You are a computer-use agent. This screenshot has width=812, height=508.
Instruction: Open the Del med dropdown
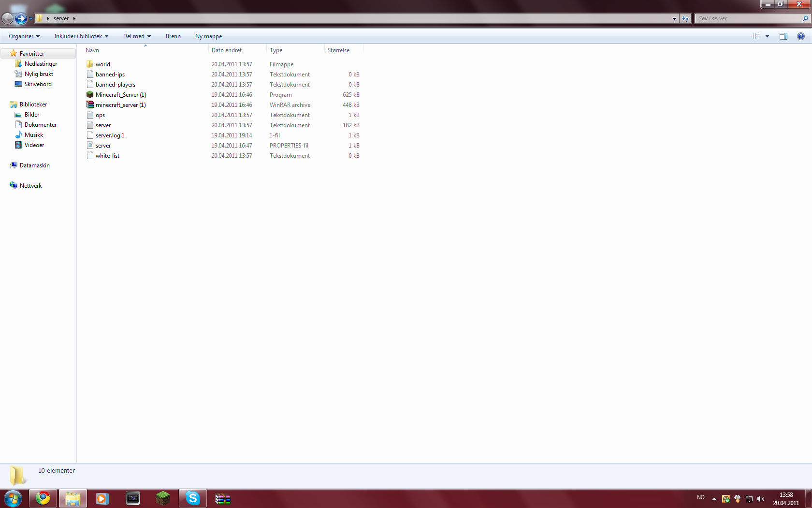click(x=137, y=36)
